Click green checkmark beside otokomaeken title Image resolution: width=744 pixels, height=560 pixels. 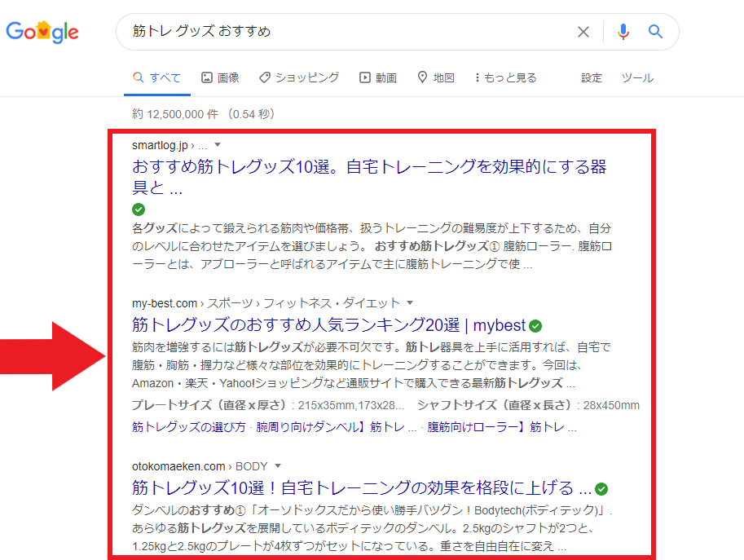[601, 489]
